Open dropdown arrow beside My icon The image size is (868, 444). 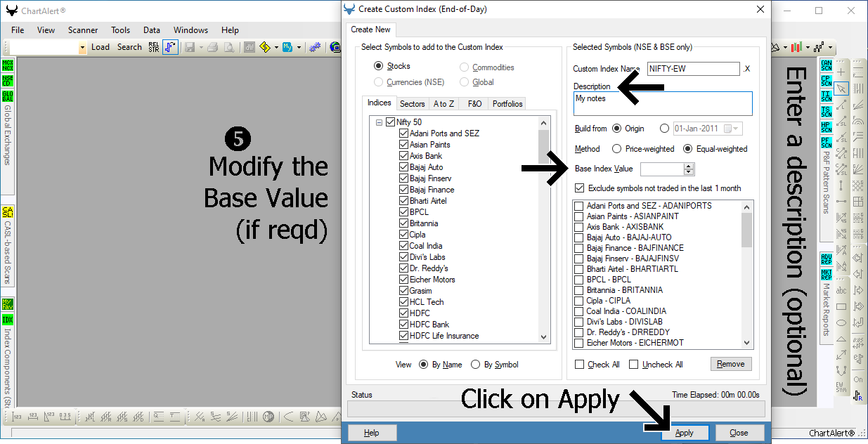pyautogui.click(x=299, y=47)
